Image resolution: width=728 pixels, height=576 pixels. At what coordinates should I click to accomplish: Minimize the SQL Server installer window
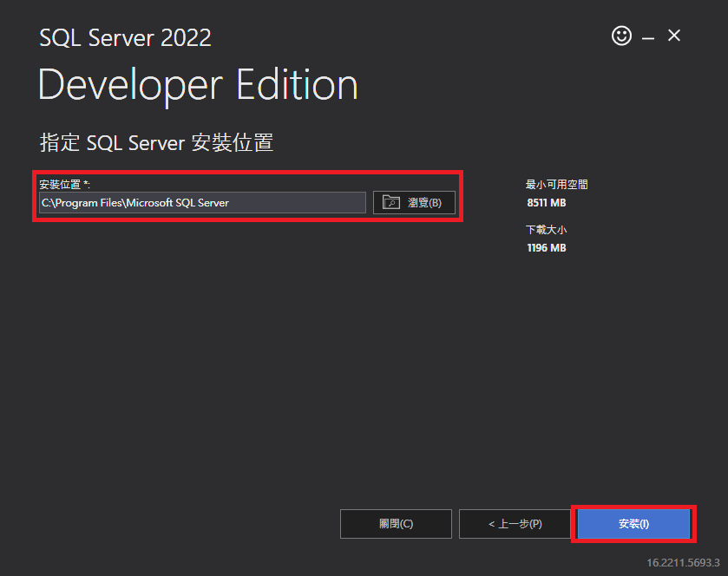pyautogui.click(x=648, y=37)
